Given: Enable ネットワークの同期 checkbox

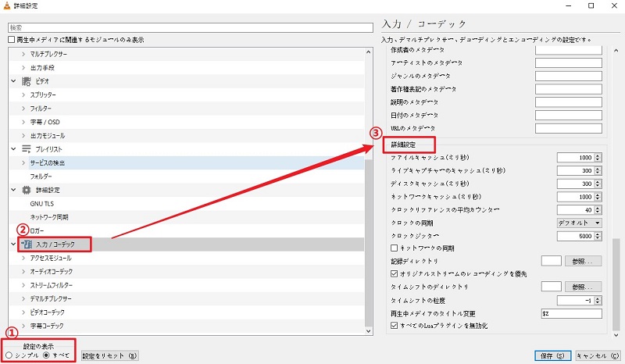Looking at the screenshot, I should tap(395, 248).
